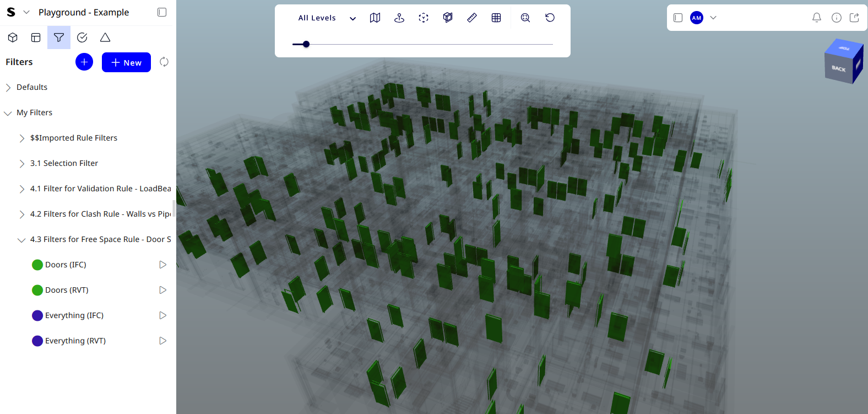Collapse the left sidebar panel
The width and height of the screenshot is (868, 414).
click(162, 12)
